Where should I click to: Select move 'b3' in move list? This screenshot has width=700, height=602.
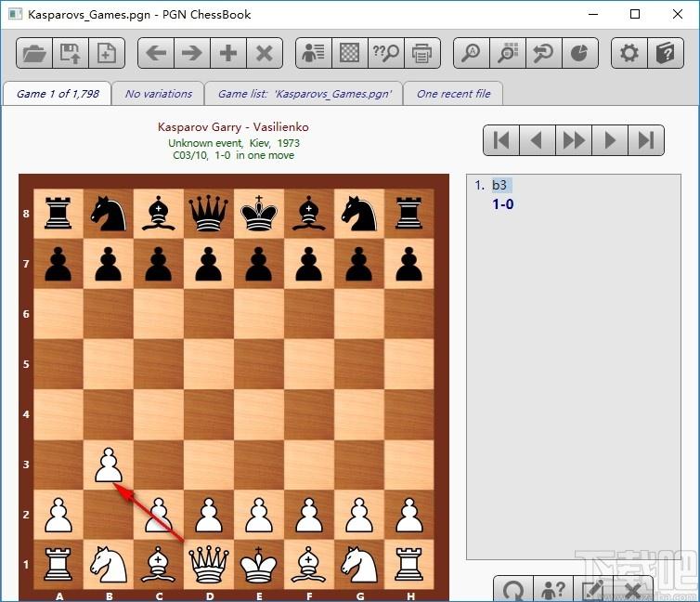click(499, 185)
